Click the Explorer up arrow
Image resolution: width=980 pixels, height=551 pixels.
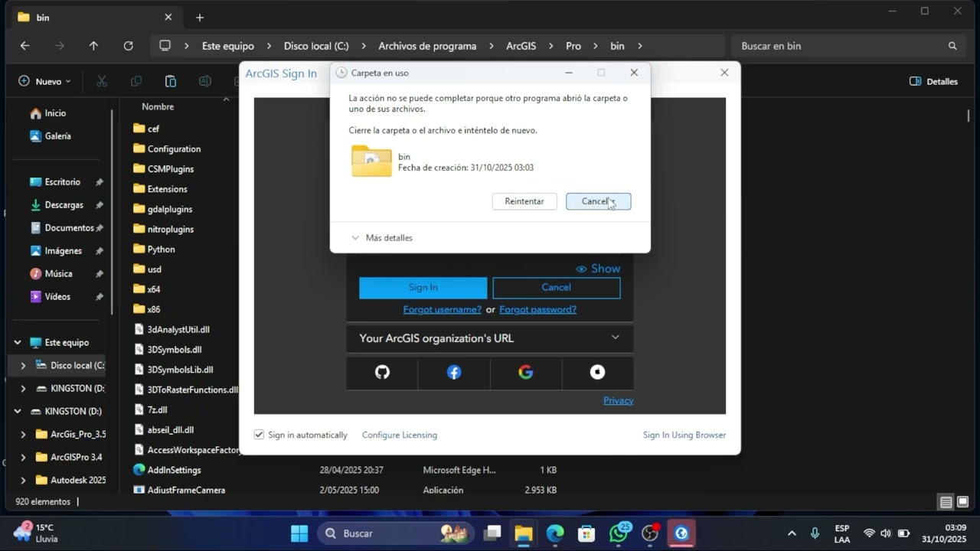[93, 46]
